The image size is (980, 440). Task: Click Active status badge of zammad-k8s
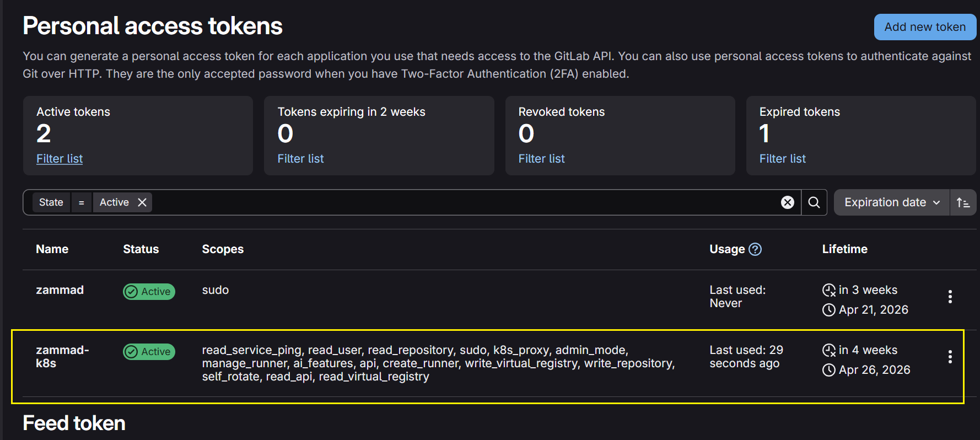pyautogui.click(x=149, y=352)
